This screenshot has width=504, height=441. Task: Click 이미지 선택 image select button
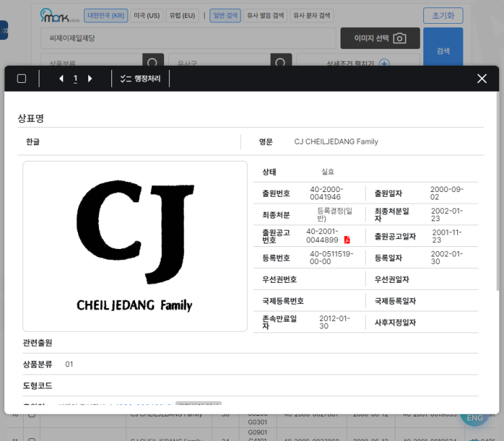pyautogui.click(x=380, y=38)
